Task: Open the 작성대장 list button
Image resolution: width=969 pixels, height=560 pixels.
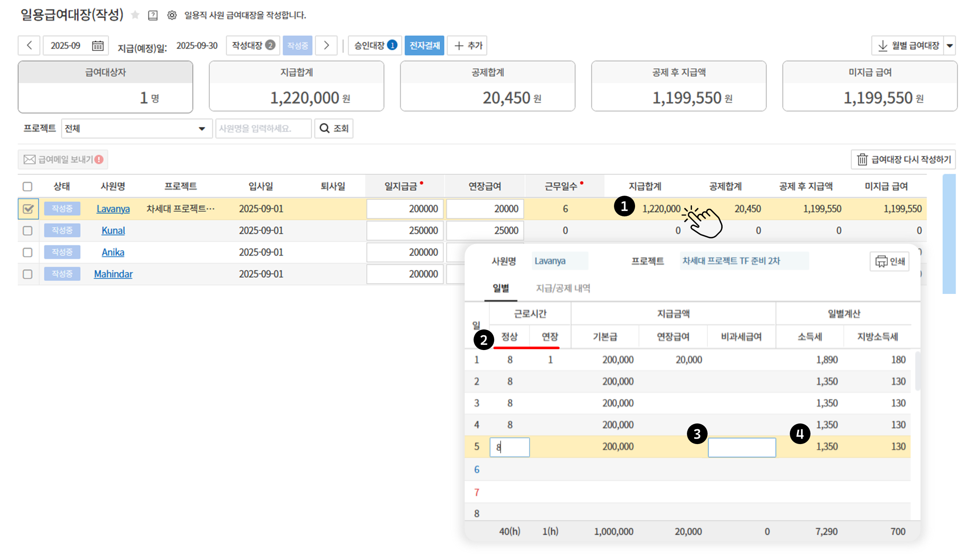Action: (253, 46)
